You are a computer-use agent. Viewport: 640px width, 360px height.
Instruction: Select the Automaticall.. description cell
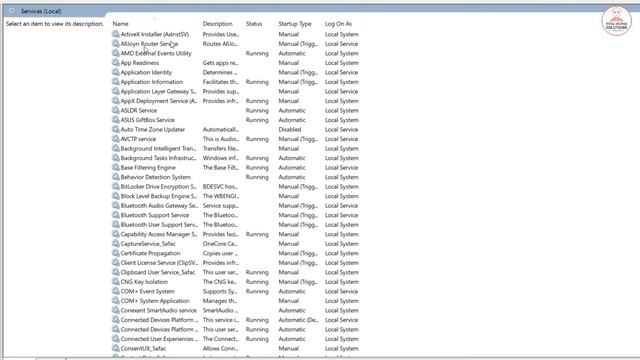221,129
